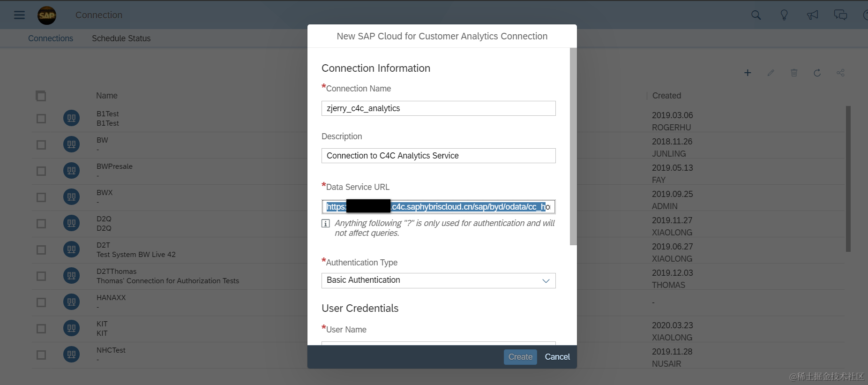Click the refresh connections icon

click(817, 73)
